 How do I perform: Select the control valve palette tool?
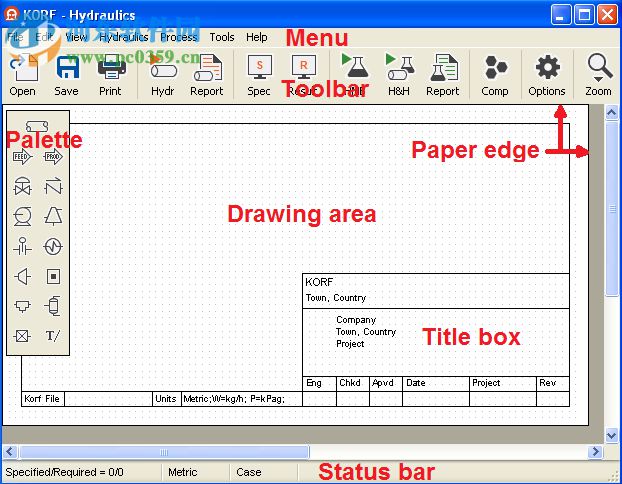click(x=22, y=186)
